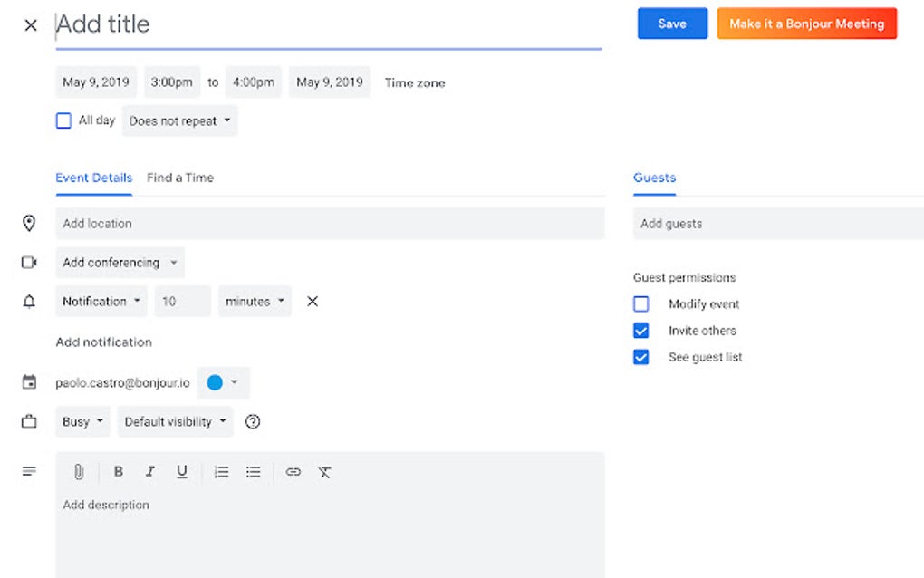Apply italic formatting

point(150,471)
